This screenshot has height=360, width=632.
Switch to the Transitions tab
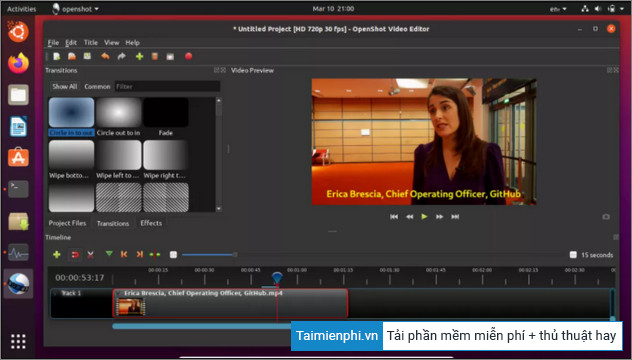coord(113,223)
